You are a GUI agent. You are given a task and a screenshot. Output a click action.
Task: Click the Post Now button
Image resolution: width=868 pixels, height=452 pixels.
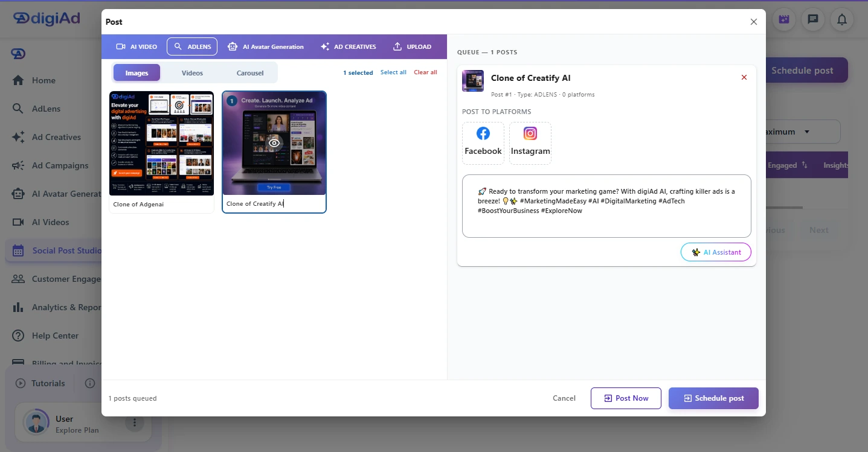pos(626,398)
